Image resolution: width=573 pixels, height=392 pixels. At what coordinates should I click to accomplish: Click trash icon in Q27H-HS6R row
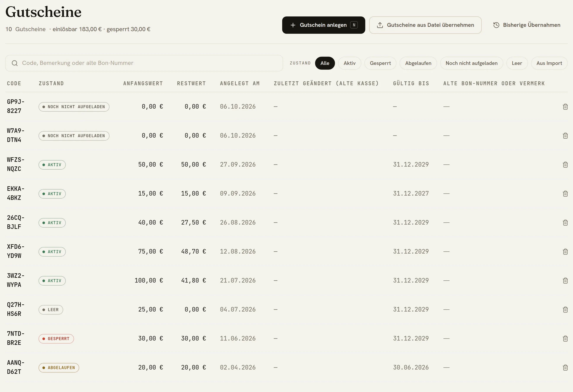565,309
